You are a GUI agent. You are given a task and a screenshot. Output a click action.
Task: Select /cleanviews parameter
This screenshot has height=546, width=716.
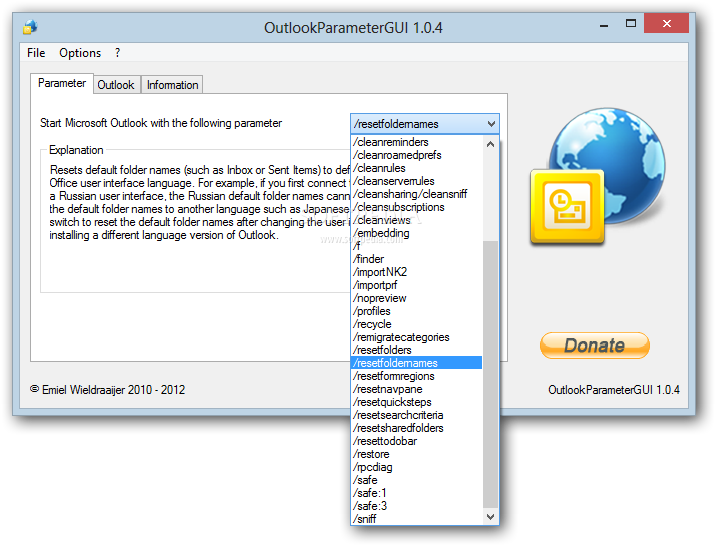point(416,220)
